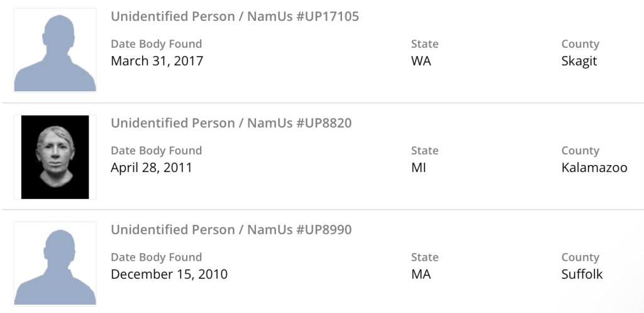644x313 pixels.
Task: Select the WA state value
Action: tap(421, 61)
